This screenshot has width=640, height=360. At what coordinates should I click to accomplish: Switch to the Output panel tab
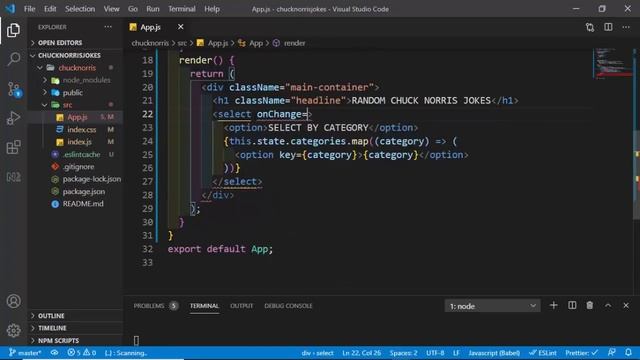click(242, 306)
